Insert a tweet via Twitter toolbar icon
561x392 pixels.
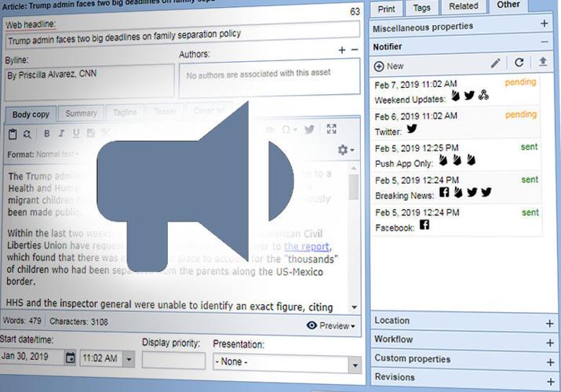[309, 129]
